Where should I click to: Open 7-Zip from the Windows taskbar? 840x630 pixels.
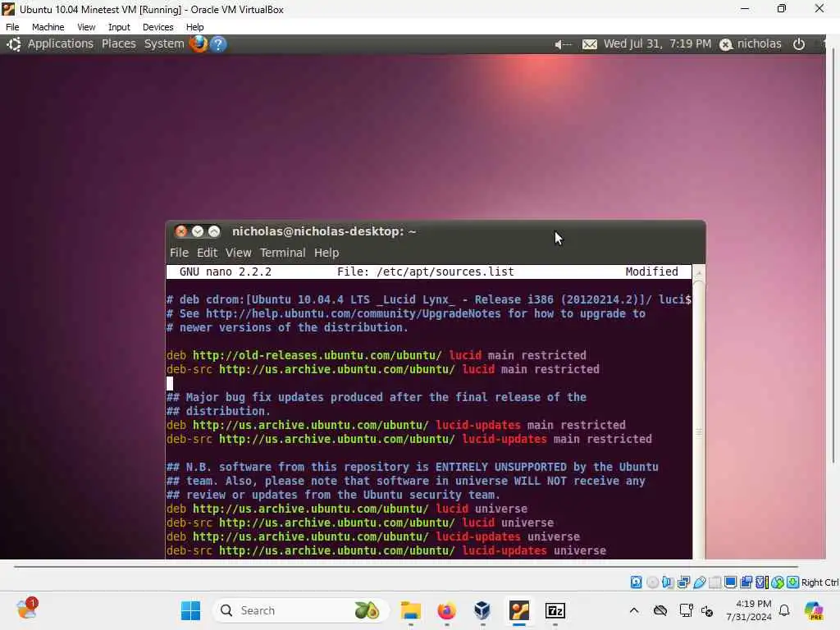(555, 610)
